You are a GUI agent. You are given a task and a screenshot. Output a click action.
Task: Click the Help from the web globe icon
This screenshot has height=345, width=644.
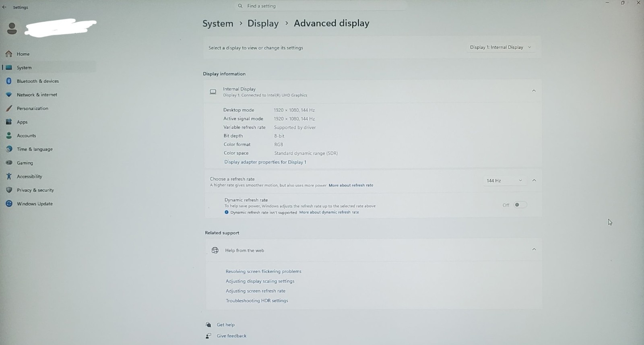[215, 250]
